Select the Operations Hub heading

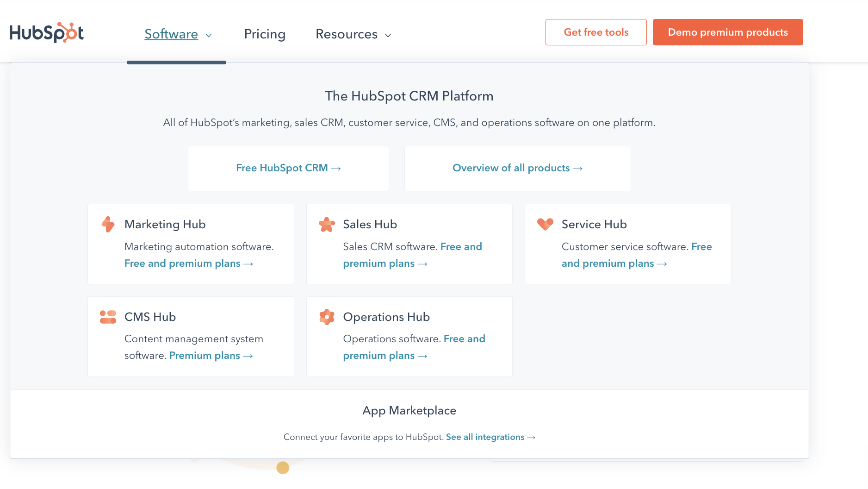tap(386, 317)
